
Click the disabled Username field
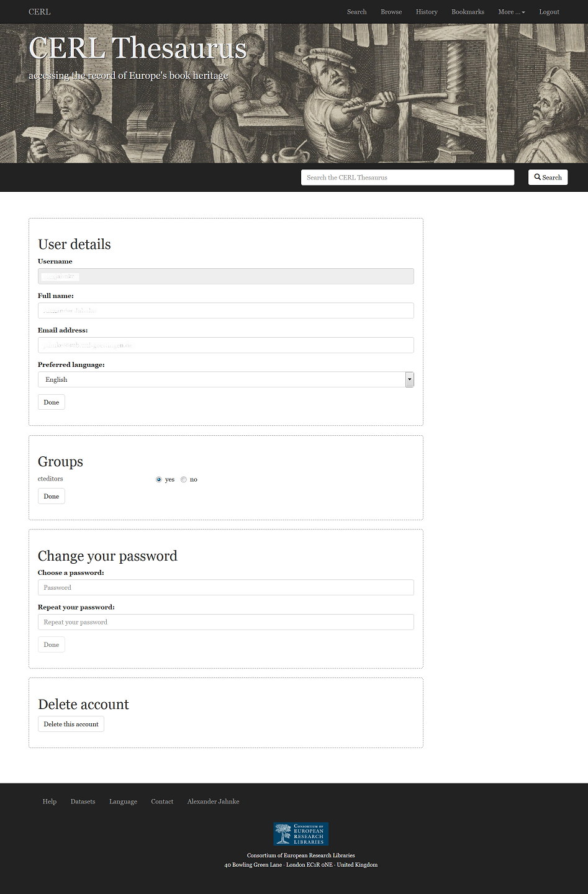coord(225,276)
